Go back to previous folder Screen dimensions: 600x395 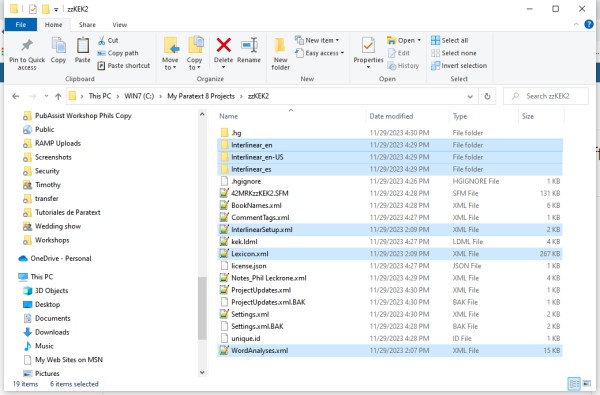point(16,96)
